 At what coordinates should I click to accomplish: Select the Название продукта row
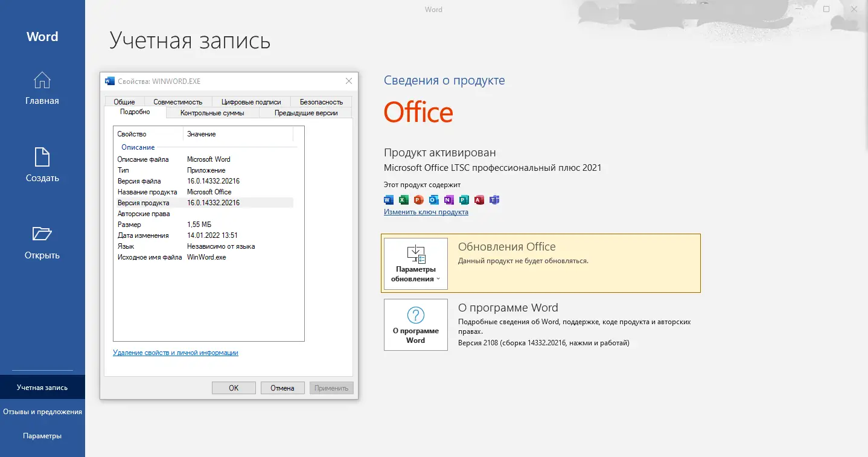[x=204, y=192]
